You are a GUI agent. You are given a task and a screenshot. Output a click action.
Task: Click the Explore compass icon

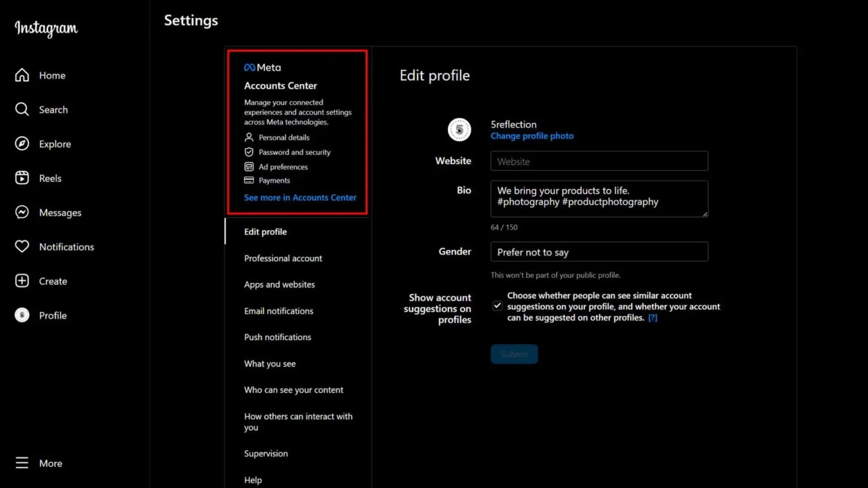click(x=22, y=144)
